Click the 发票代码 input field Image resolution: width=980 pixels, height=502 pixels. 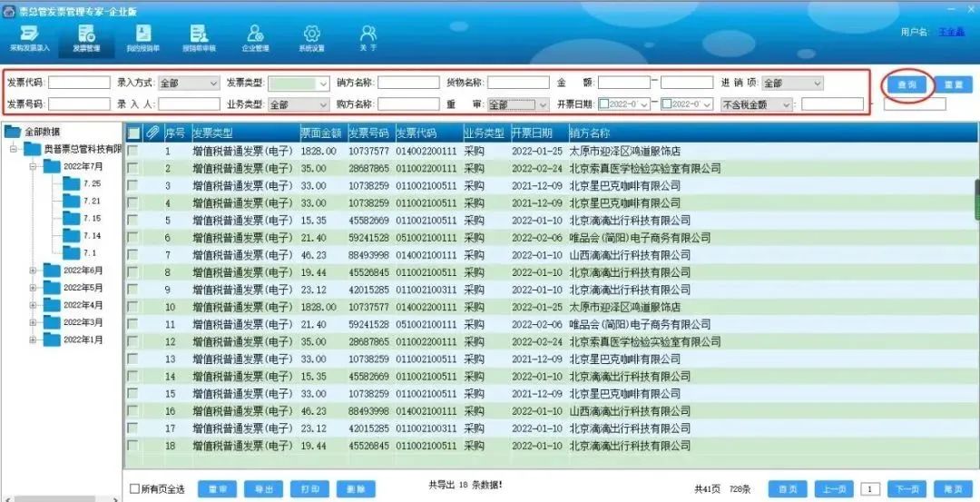80,84
